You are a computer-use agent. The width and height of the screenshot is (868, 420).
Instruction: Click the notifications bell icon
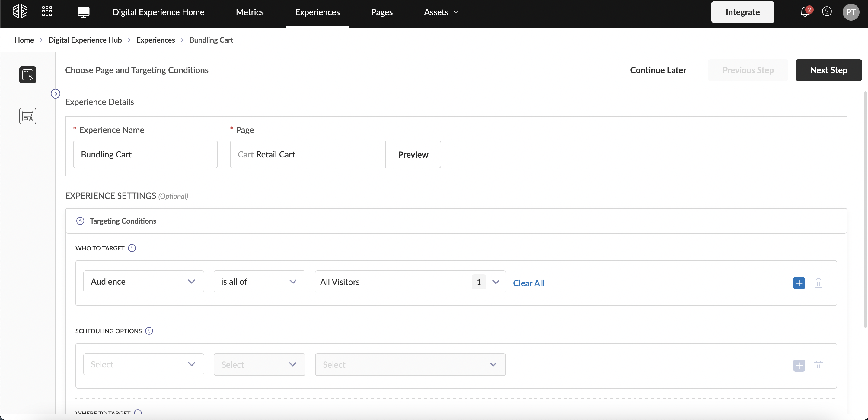[805, 12]
